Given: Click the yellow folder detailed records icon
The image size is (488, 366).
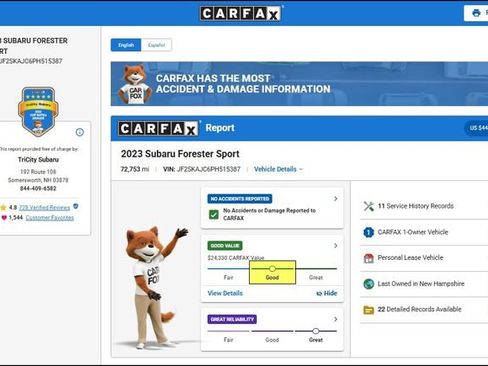Looking at the screenshot, I should [x=369, y=310].
